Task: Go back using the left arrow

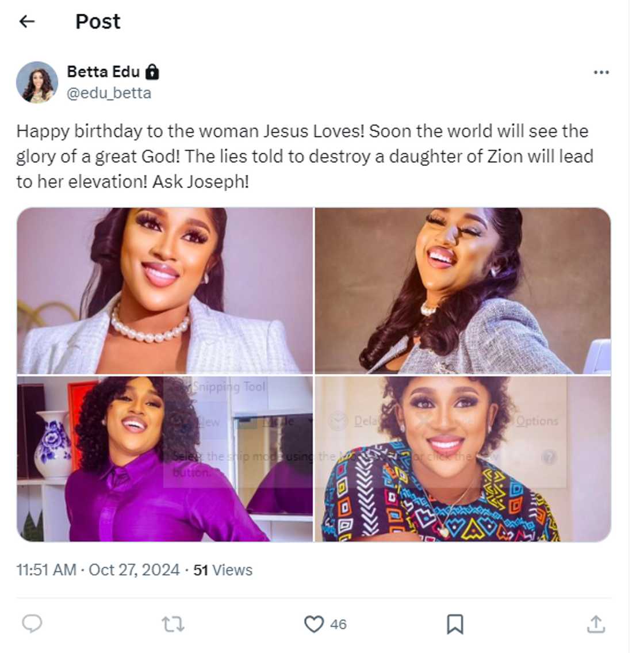Action: tap(27, 22)
